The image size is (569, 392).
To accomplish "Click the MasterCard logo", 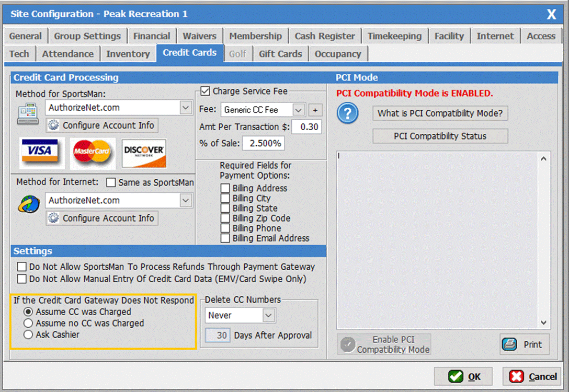I will tap(93, 153).
